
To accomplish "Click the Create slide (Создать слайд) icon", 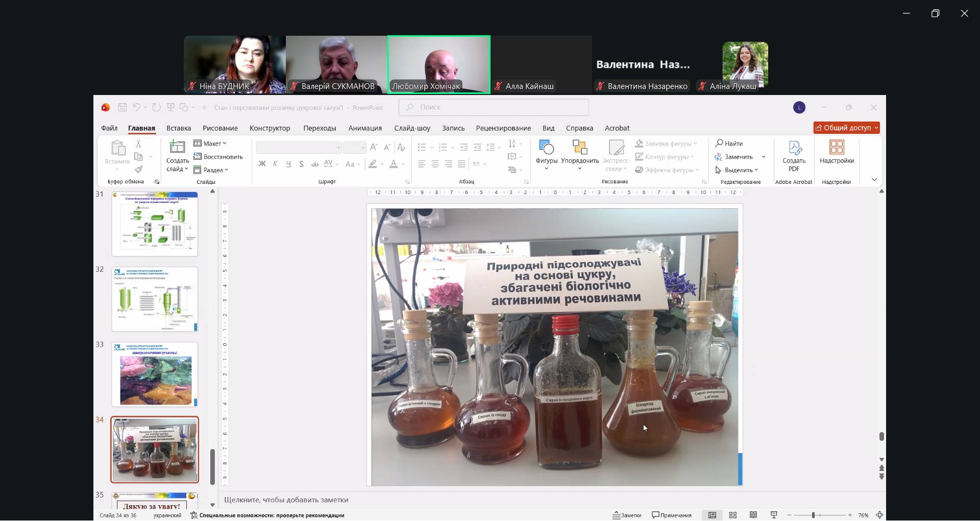I will pos(177,148).
